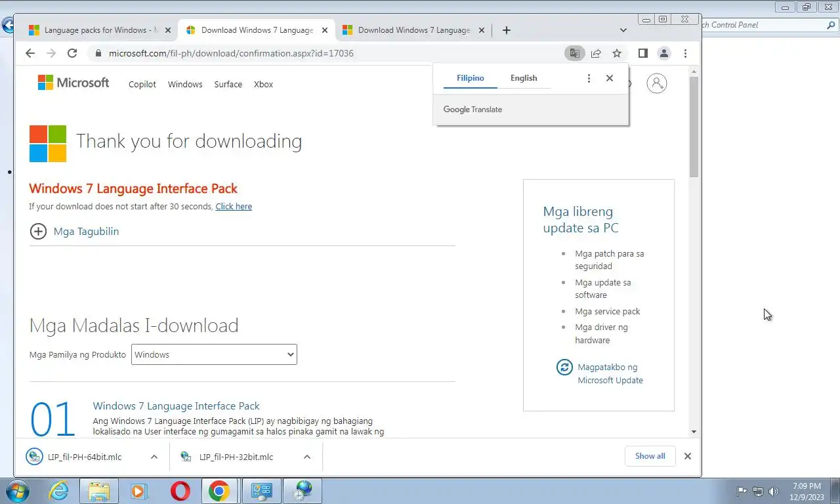Close the downloads bar
The height and width of the screenshot is (504, 840).
(x=688, y=456)
